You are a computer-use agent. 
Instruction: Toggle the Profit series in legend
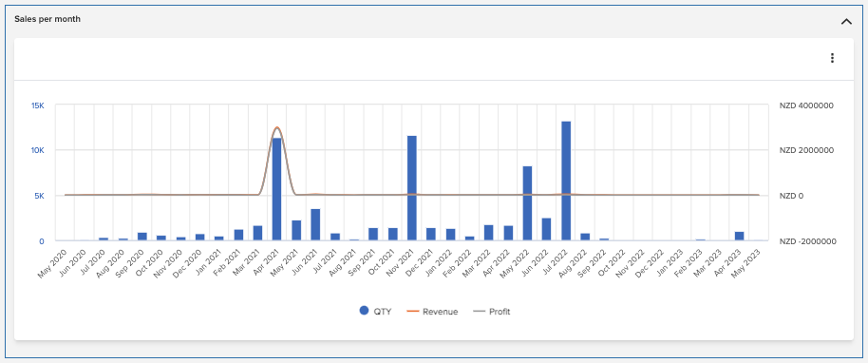pos(492,312)
